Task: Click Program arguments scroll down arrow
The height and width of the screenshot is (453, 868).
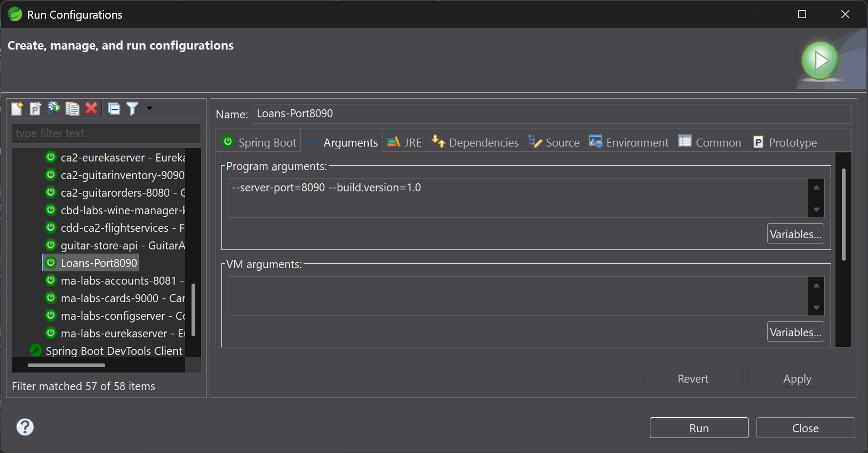Action: 816,209
